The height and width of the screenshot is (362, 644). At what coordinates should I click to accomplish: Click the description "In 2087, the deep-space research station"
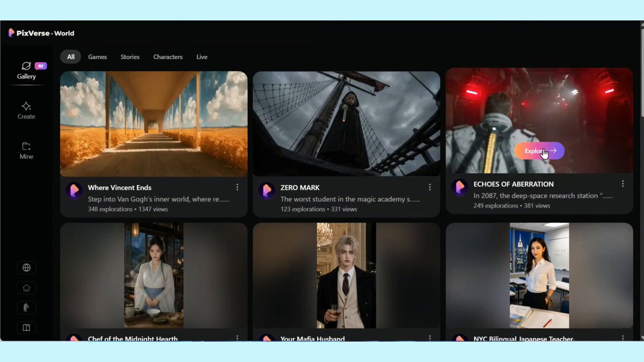[543, 196]
